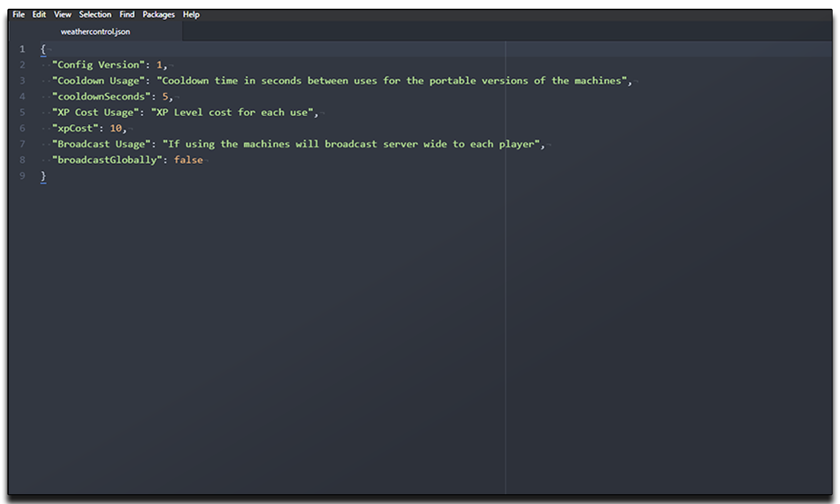The width and height of the screenshot is (840, 504).
Task: Click line number 8 in gutter
Action: [23, 160]
